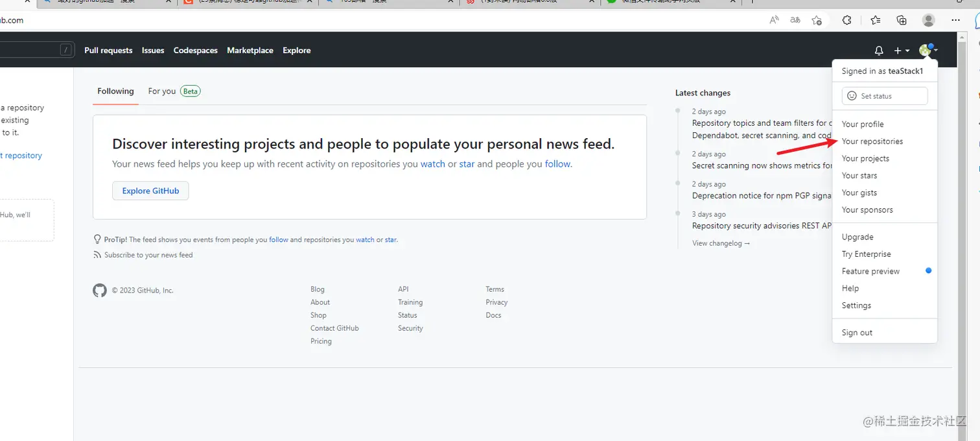Open Marketplace in the header
Viewport: 980px width, 441px height.
(x=250, y=51)
